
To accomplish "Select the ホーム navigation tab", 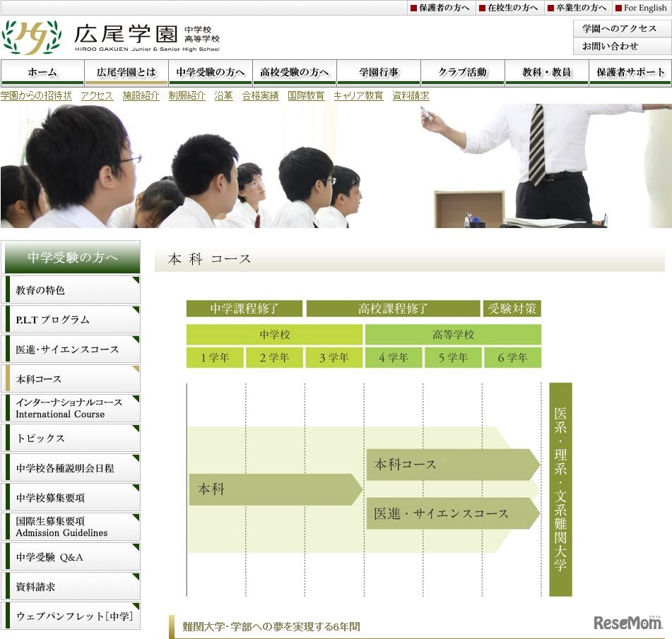I will click(41, 71).
